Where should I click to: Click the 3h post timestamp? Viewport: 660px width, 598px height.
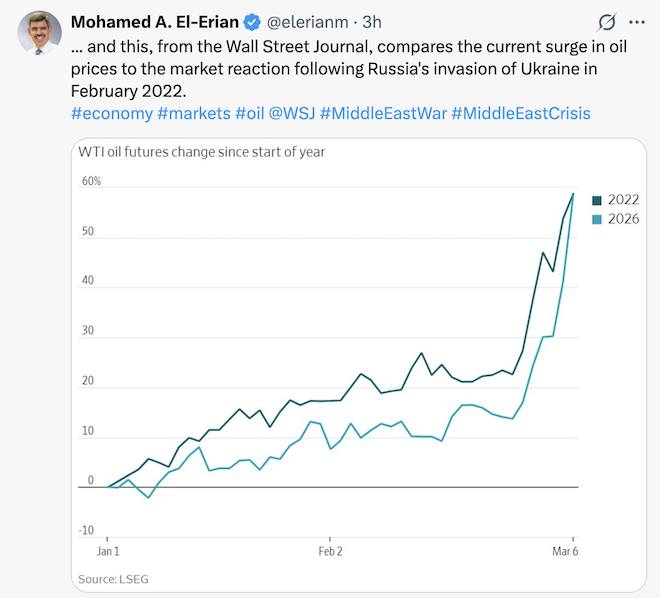pyautogui.click(x=372, y=22)
